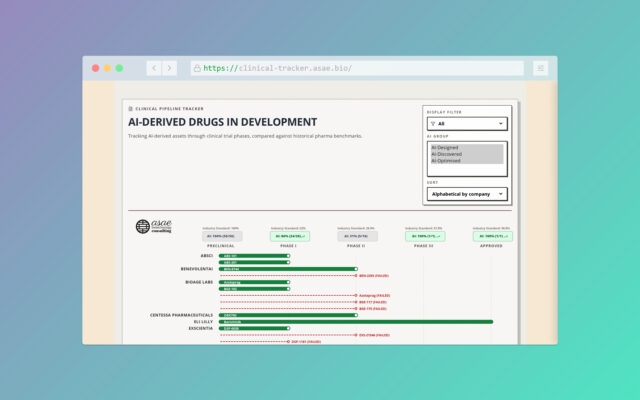The height and width of the screenshot is (400, 640).
Task: Click the green BenevolentAI drug progress bar
Action: tap(288, 269)
